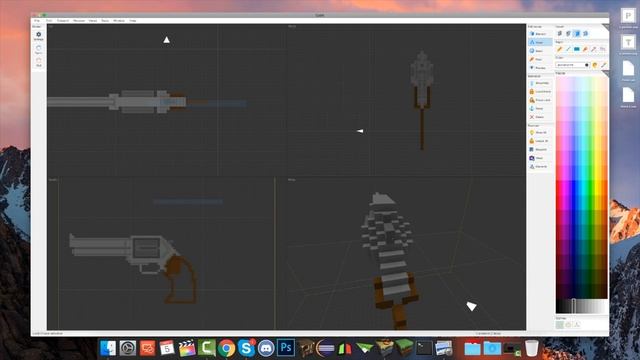Select the blue Rectangle tool

coord(577,49)
